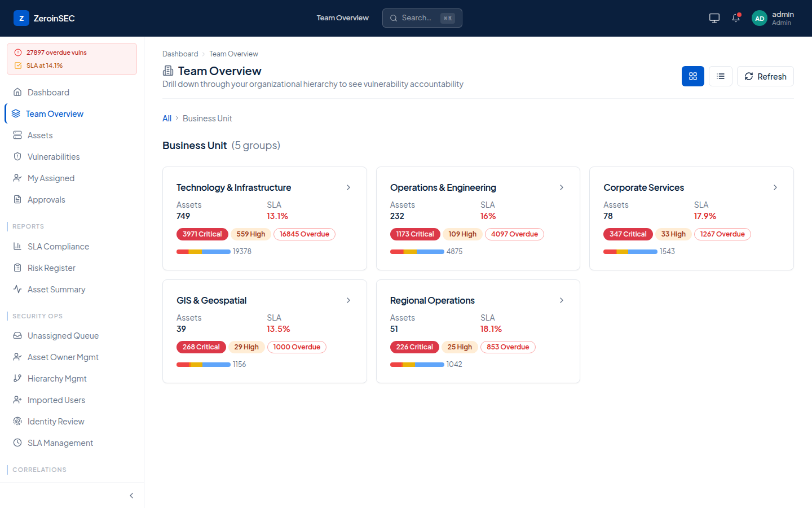The image size is (812, 508).
Task: Switch to list view
Action: pos(721,76)
